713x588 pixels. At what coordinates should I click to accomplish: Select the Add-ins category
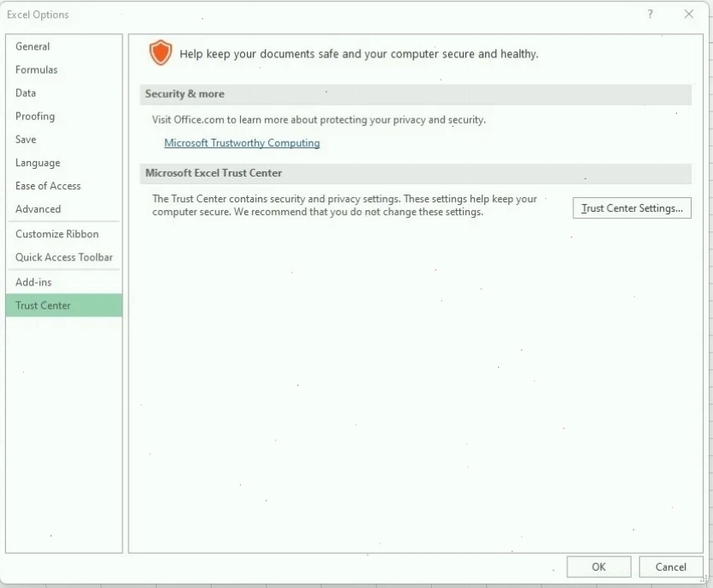tap(63, 282)
